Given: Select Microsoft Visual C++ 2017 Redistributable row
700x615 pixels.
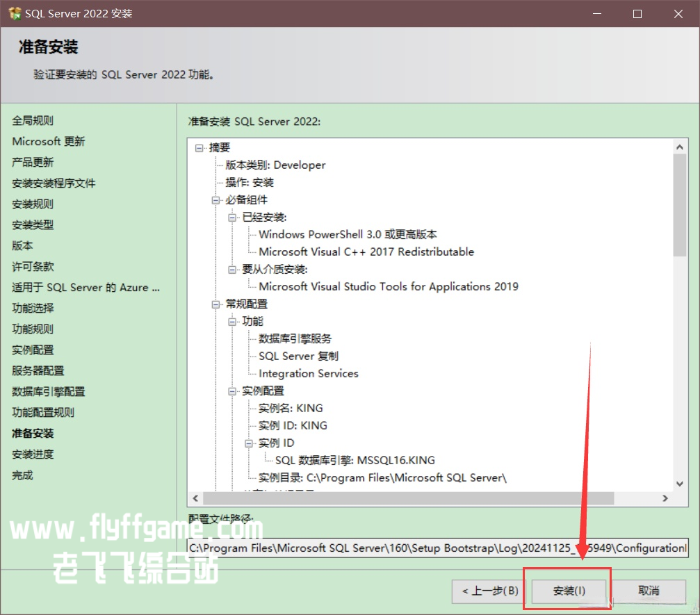Looking at the screenshot, I should pyautogui.click(x=366, y=252).
